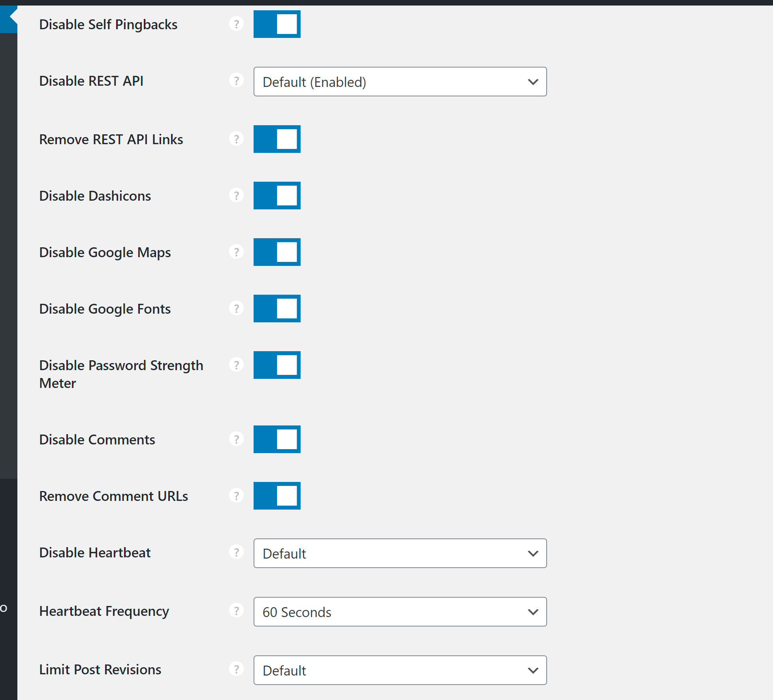
Task: Click help icon next to Disable Self Pingbacks
Action: [x=236, y=24]
